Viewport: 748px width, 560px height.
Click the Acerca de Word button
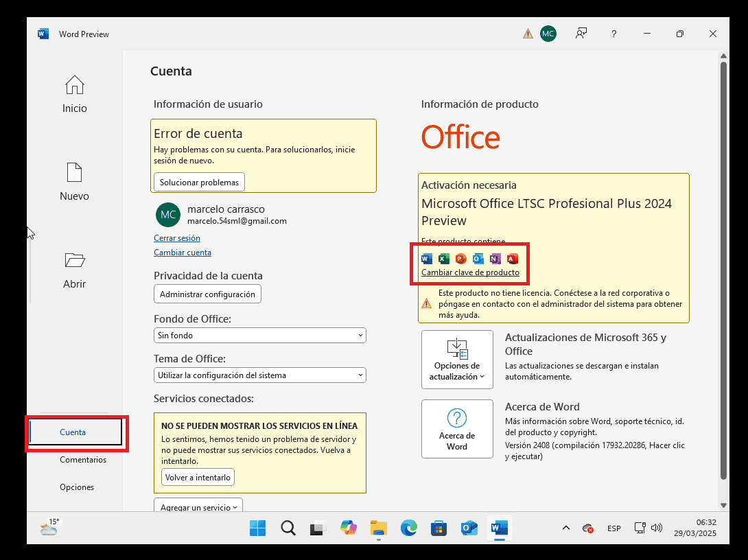click(x=457, y=429)
